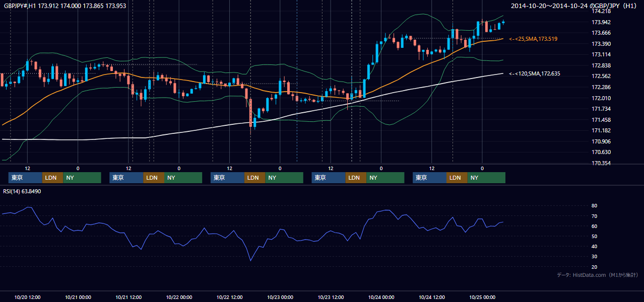Click price axis value 173.666
This screenshot has width=644, height=302.
click(x=601, y=33)
